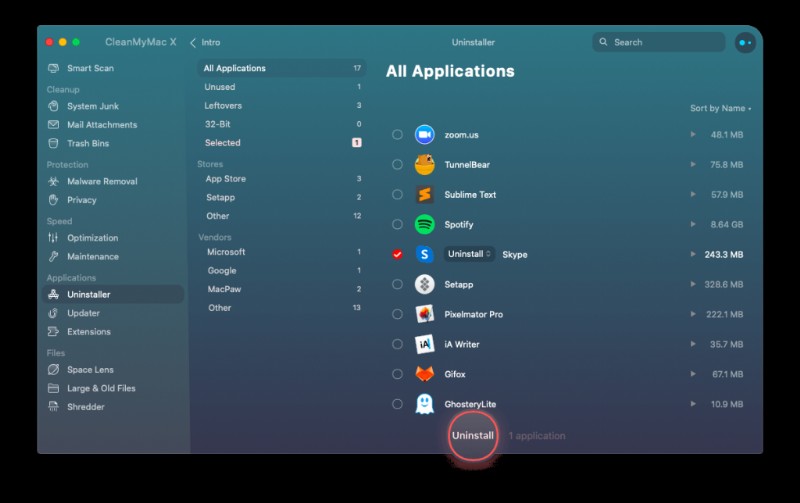Select the All Applications category
The image size is (800, 503).
tap(282, 68)
